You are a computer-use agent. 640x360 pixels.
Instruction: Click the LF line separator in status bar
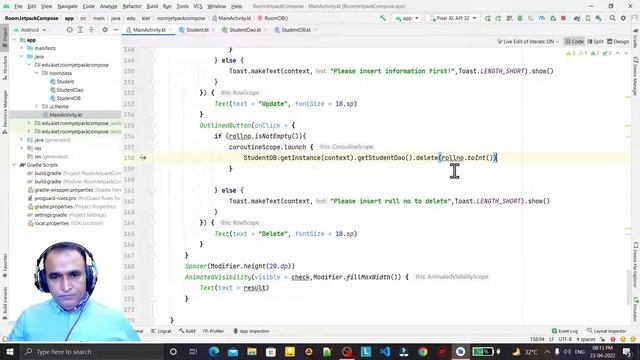[x=551, y=339]
